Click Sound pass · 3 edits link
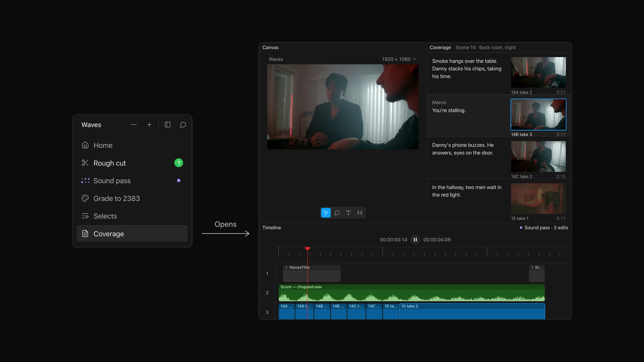 (x=544, y=228)
